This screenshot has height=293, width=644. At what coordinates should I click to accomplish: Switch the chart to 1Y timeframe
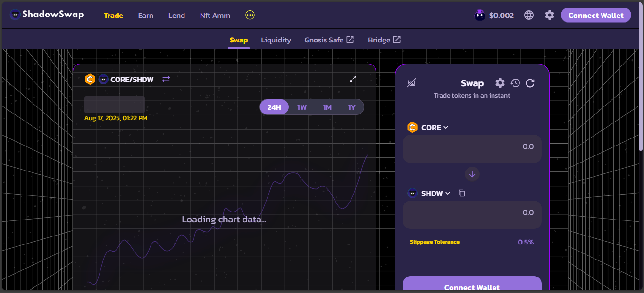pos(351,107)
